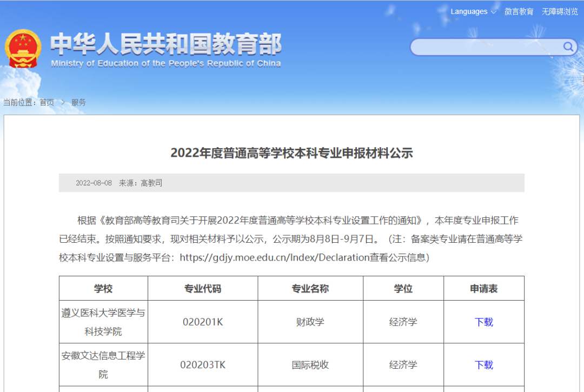584x392 pixels.
Task: Download the 国际税收 application form
Action: click(483, 365)
